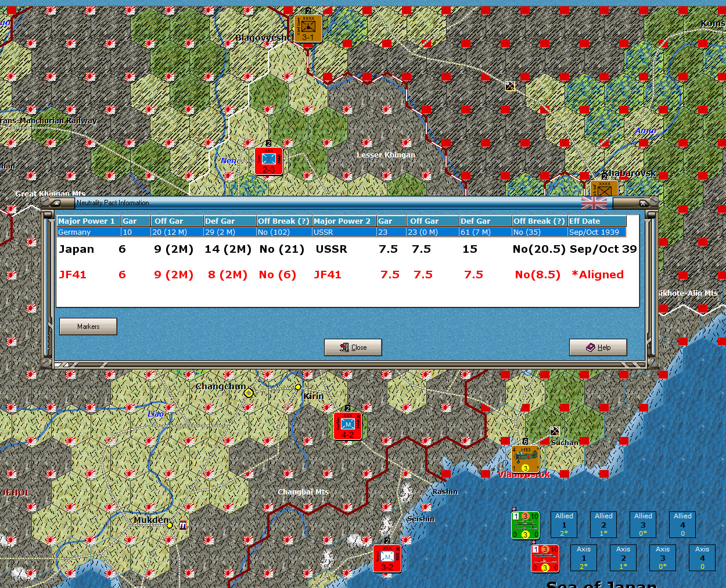Select the Soviet 3-1 army counter at Blagoveshchensk
The height and width of the screenshot is (588, 726).
coord(308,28)
